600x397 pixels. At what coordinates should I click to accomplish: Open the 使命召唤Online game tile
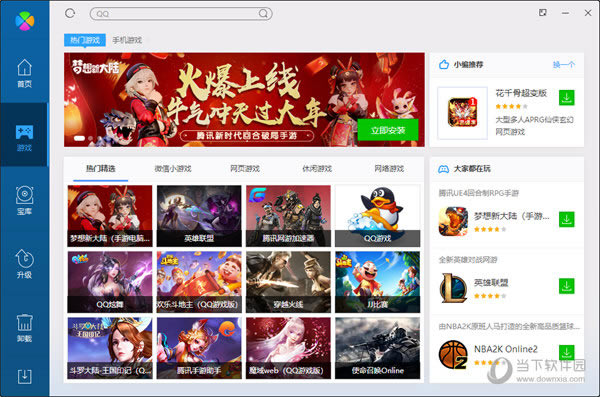[377, 348]
